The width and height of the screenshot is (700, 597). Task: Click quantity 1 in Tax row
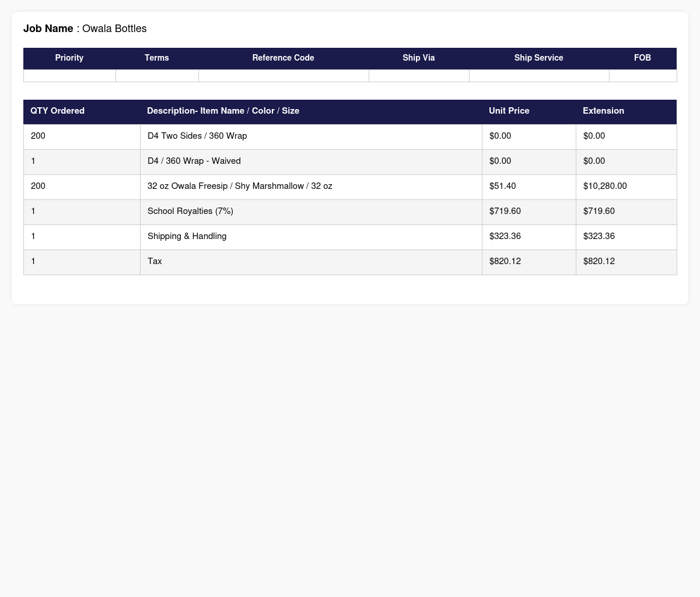click(x=33, y=261)
